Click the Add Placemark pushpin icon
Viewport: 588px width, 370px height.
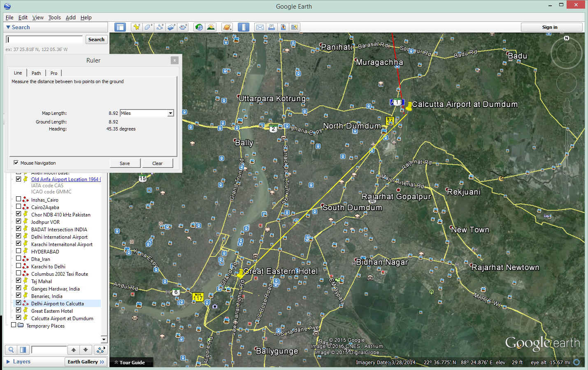(x=136, y=27)
